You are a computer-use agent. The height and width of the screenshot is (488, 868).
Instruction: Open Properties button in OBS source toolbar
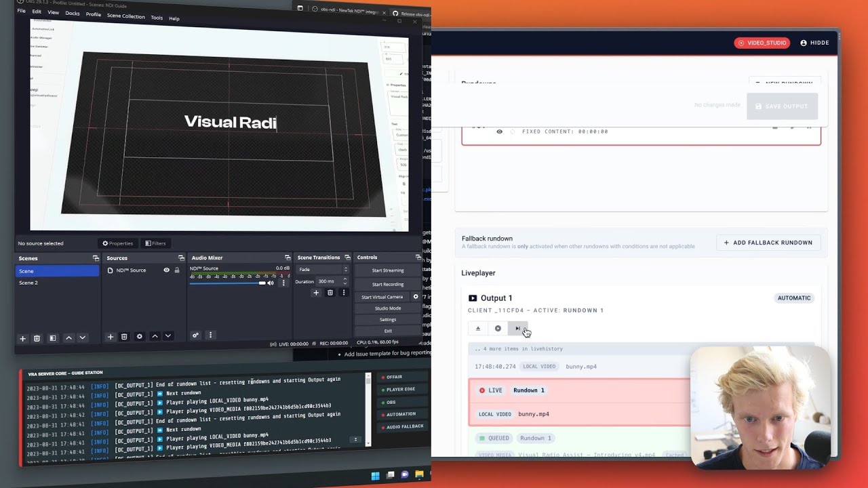click(x=118, y=243)
